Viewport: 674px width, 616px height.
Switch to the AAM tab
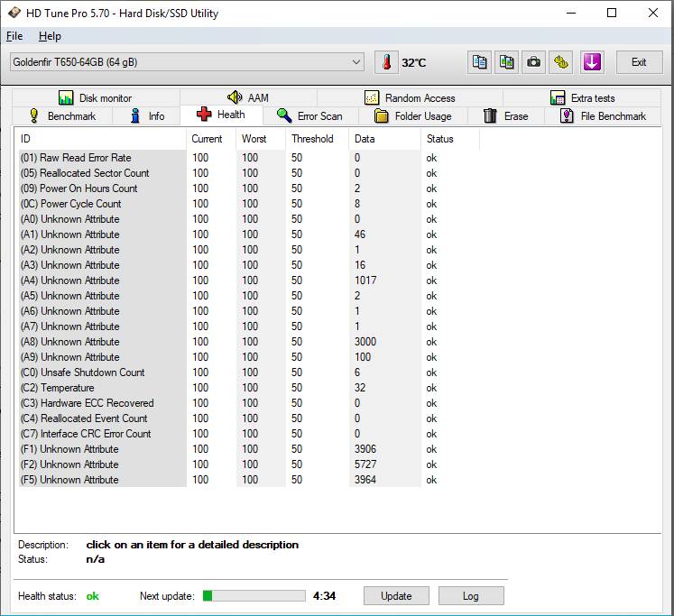[248, 98]
